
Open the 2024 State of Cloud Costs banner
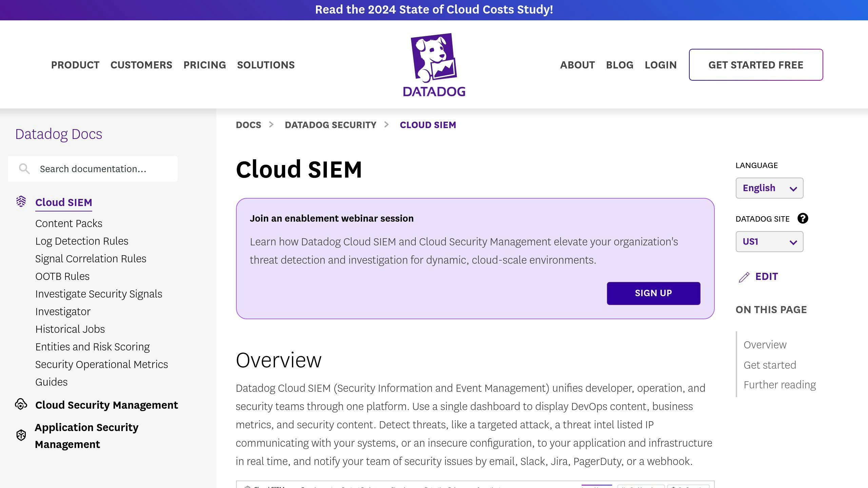(x=434, y=9)
